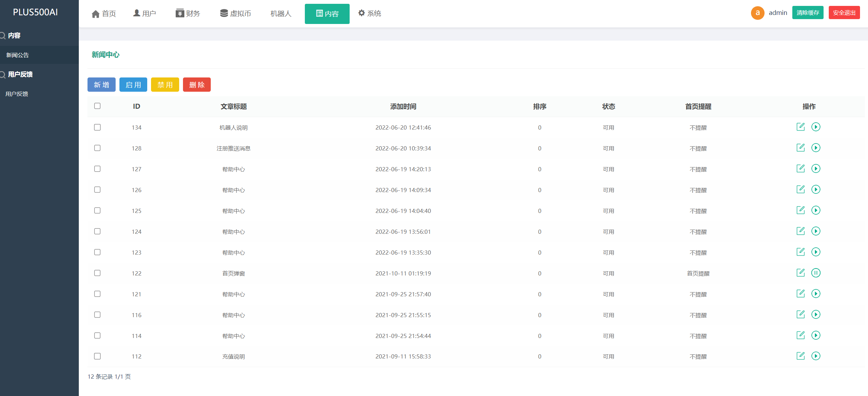Collapse the 内容 sidebar section
The image size is (868, 396).
[x=14, y=35]
